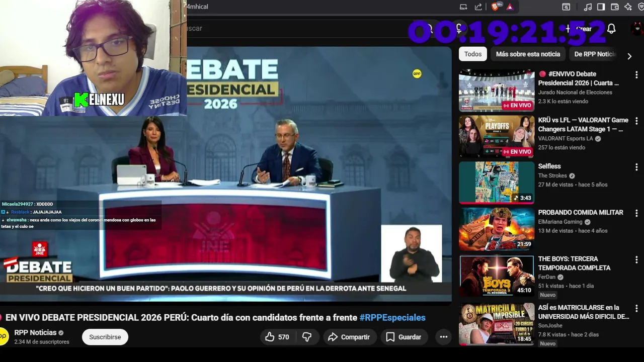Show next filter chips with right arrow

coord(629,56)
